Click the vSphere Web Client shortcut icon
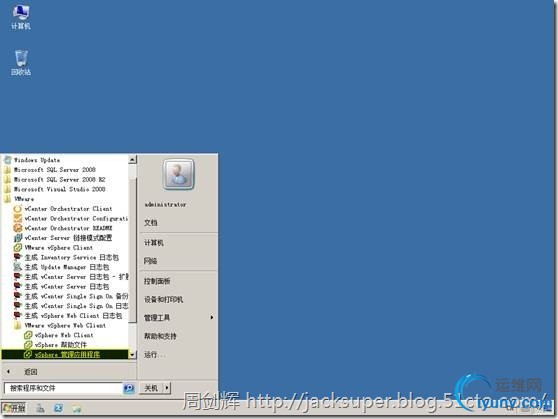558x419 pixels. pos(28,335)
